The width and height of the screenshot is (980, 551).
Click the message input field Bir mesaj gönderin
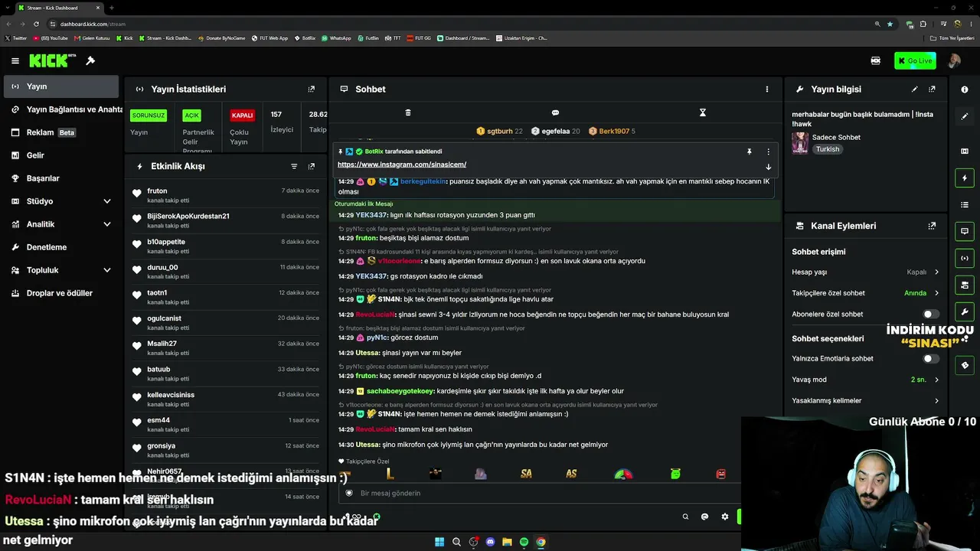[540, 493]
